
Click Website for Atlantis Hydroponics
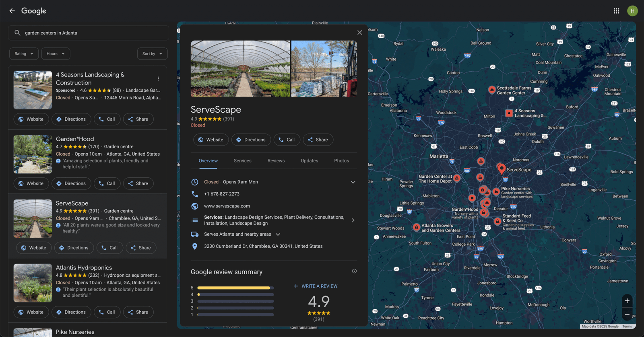click(x=31, y=312)
